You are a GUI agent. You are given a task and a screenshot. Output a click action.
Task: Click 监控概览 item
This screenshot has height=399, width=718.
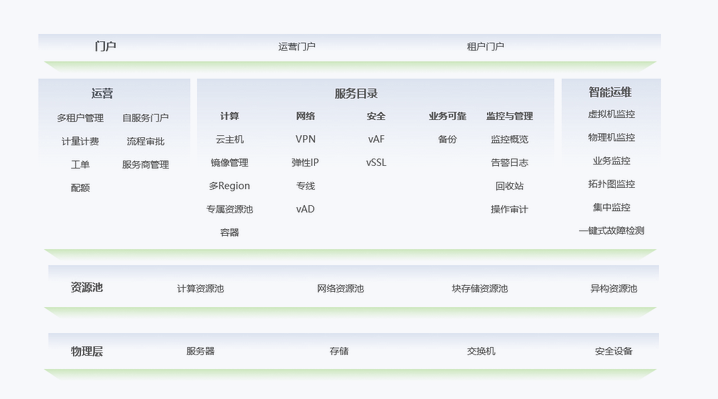509,139
